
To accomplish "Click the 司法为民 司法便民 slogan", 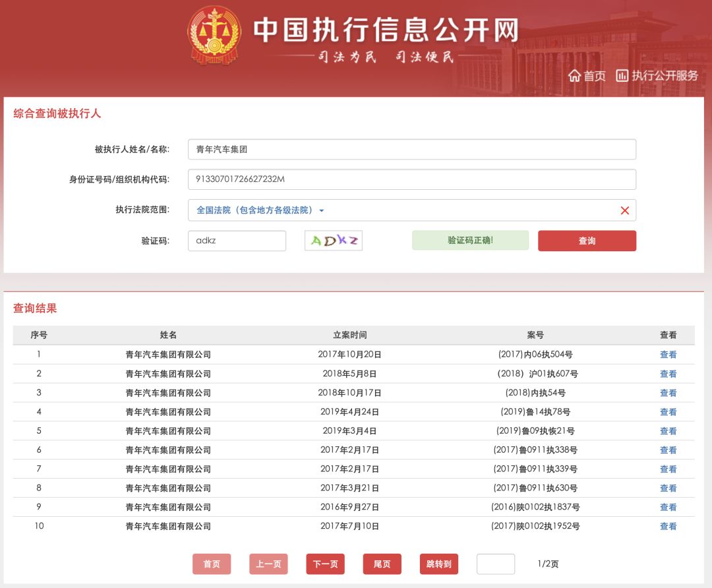I will coord(386,57).
